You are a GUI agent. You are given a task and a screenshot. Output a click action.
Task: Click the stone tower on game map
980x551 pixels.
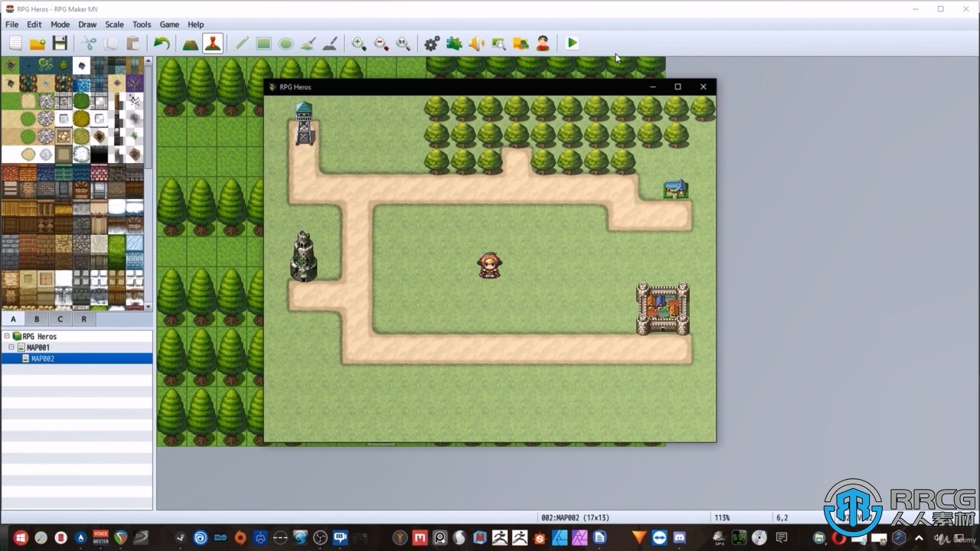point(304,256)
